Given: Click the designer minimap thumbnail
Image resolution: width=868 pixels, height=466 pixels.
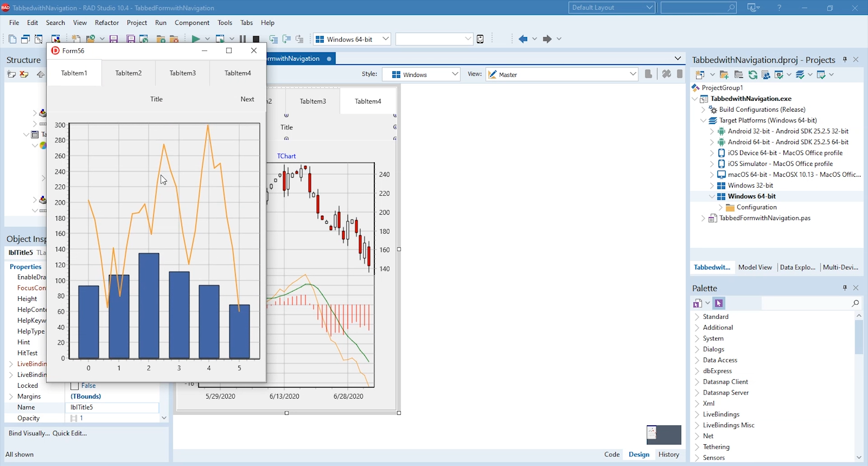Looking at the screenshot, I should [664, 435].
